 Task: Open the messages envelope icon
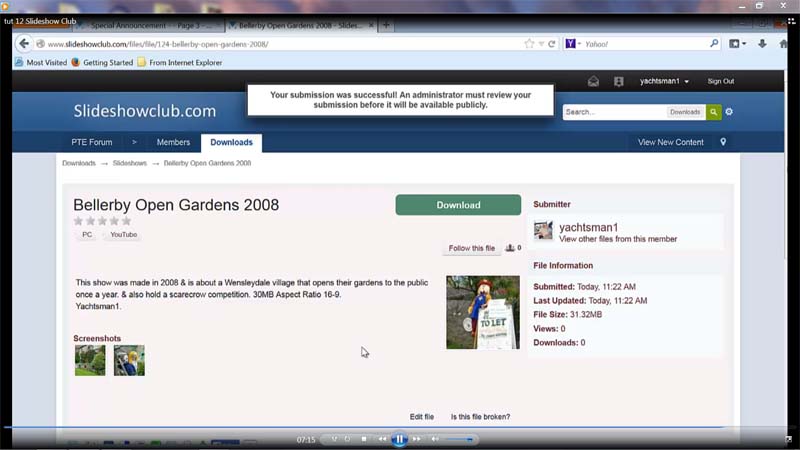593,81
